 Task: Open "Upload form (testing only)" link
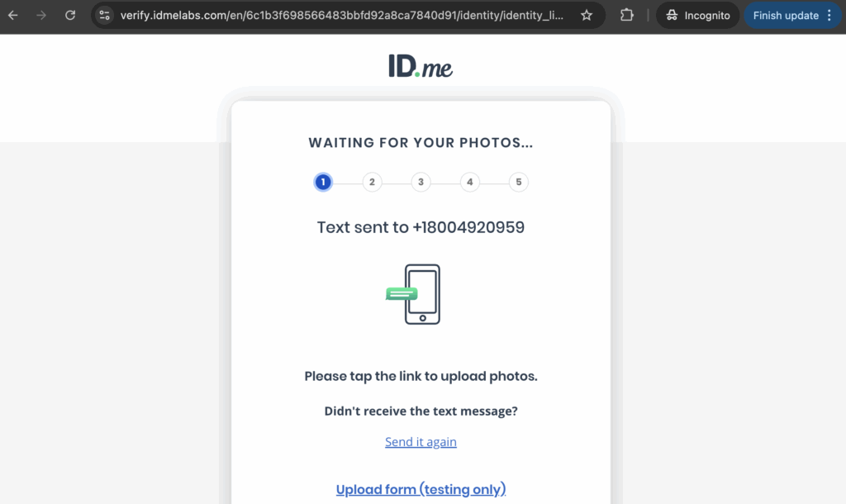(421, 490)
